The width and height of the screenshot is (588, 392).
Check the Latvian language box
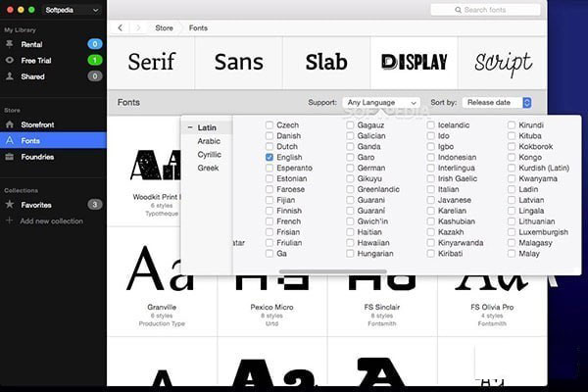512,200
